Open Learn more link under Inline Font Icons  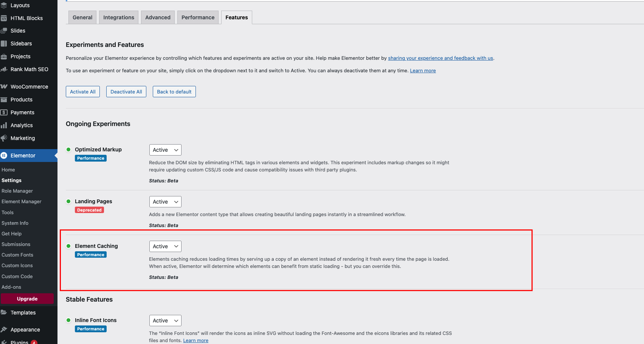196,341
